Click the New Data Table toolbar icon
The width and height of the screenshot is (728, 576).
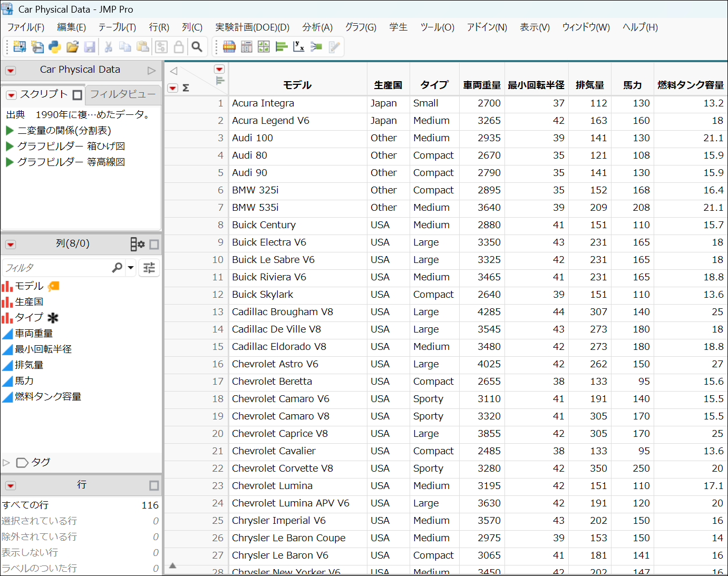point(20,47)
